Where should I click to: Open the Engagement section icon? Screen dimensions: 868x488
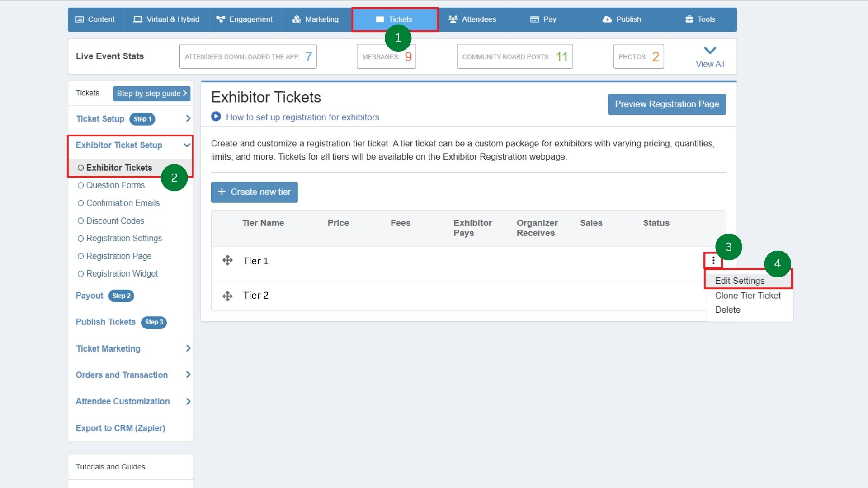[x=220, y=19]
